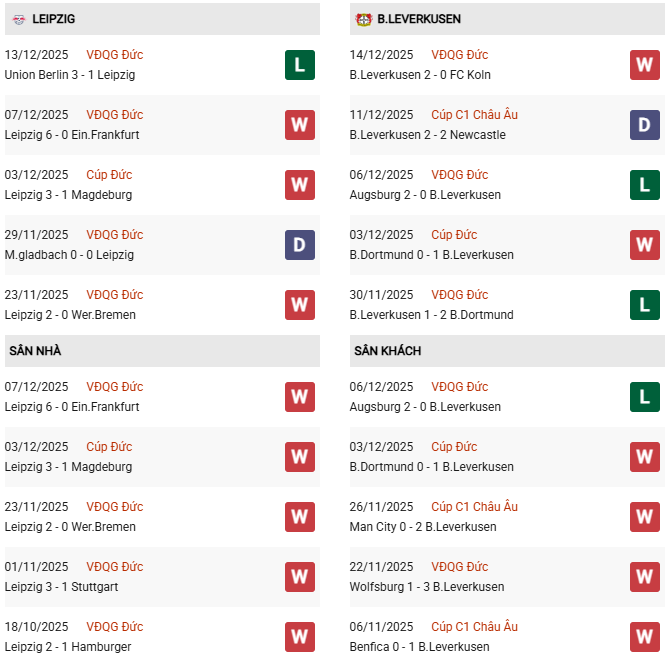Open the Leipzig 2 - 1 Hamburger result
This screenshot has height=660, width=666.
68,647
